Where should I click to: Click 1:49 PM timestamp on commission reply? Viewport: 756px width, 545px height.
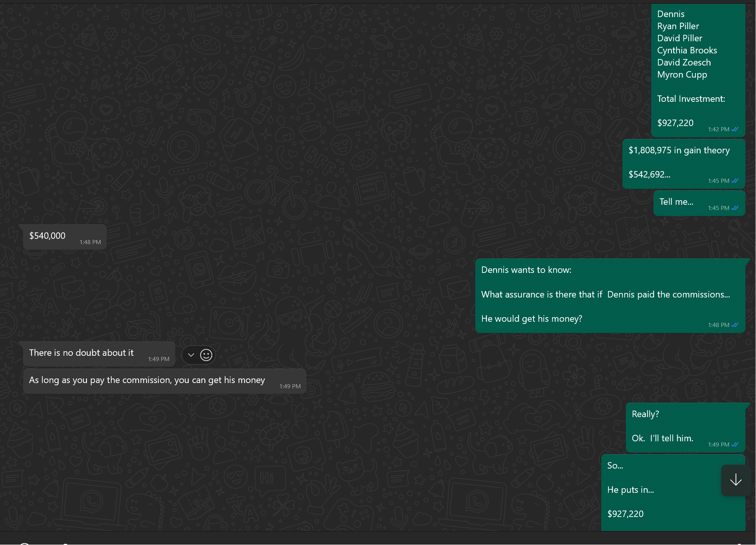[290, 386]
